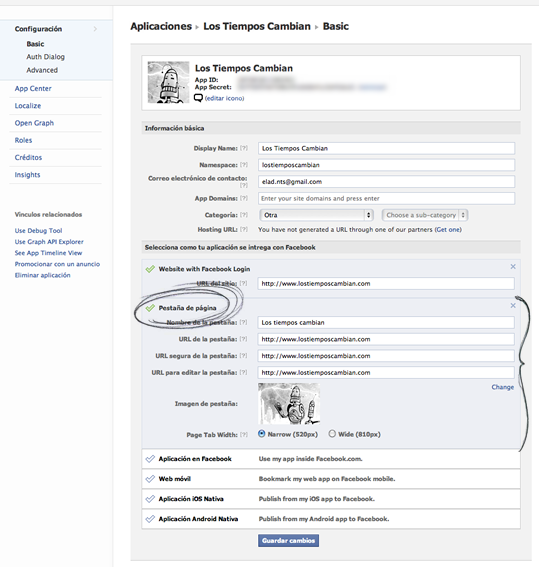This screenshot has height=567, width=539.
Task: Enable the Aplicación iOS Nativa checkmark
Action: (x=150, y=499)
